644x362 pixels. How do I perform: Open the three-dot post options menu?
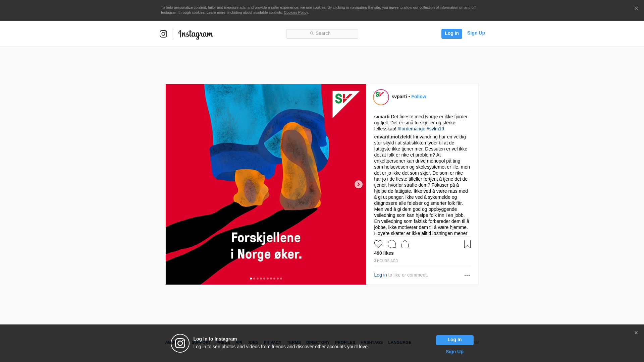[x=467, y=276]
